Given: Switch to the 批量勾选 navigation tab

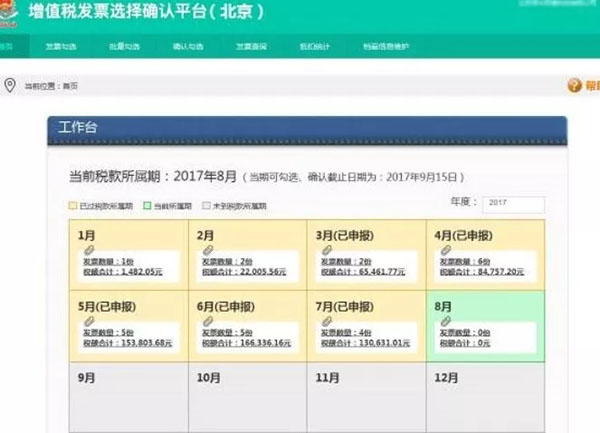Looking at the screenshot, I should pos(124,47).
